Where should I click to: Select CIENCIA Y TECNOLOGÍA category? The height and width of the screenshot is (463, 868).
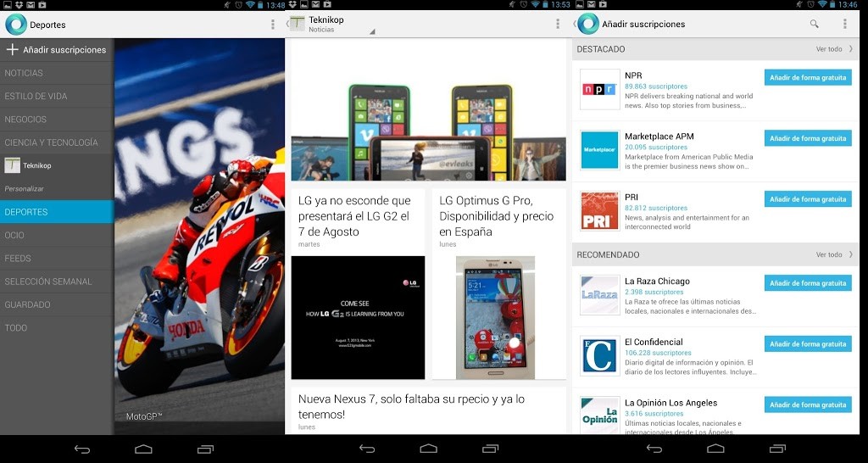(x=57, y=143)
